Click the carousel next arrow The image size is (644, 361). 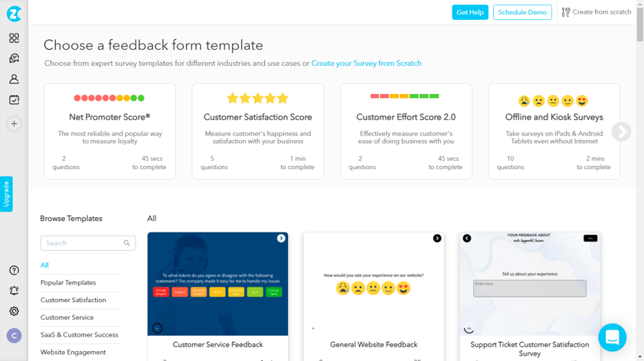[x=621, y=132]
